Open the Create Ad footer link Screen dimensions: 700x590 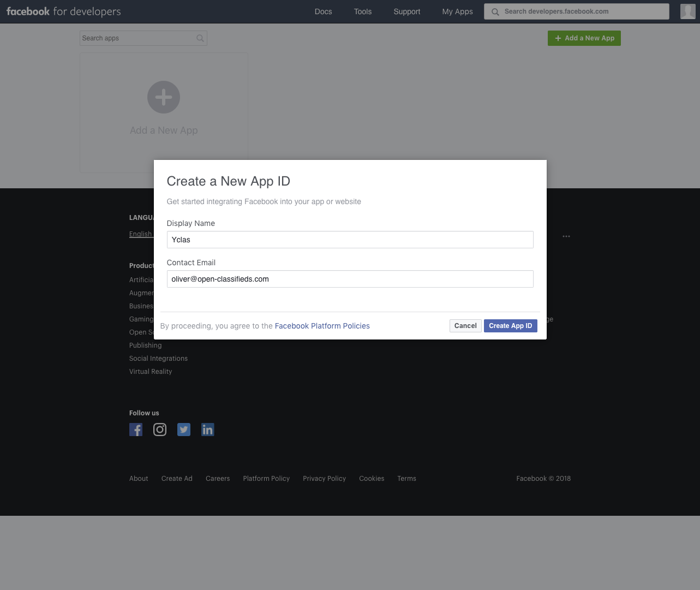click(x=177, y=479)
